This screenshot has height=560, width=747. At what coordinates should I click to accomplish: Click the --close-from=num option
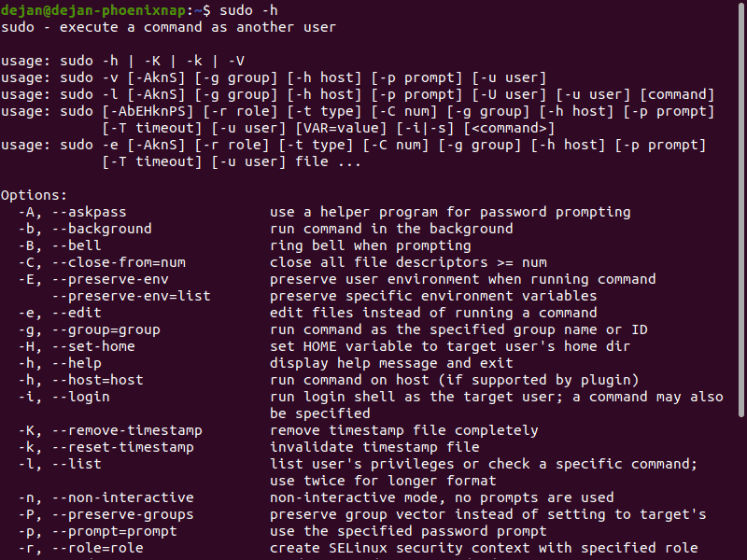pos(119,262)
